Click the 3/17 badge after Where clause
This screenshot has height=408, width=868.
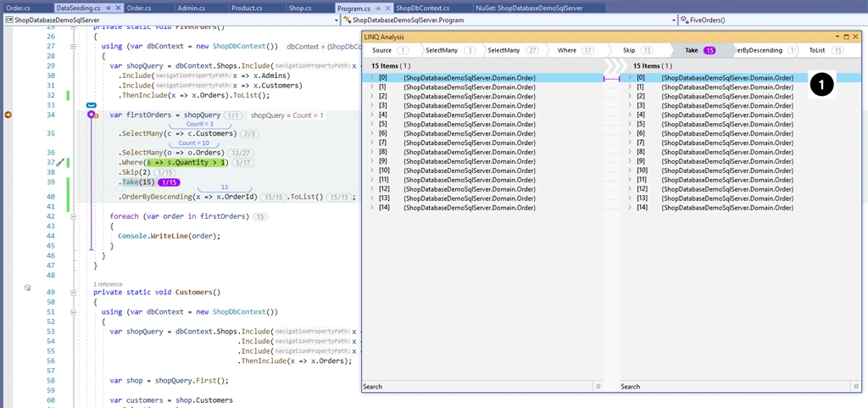[243, 163]
